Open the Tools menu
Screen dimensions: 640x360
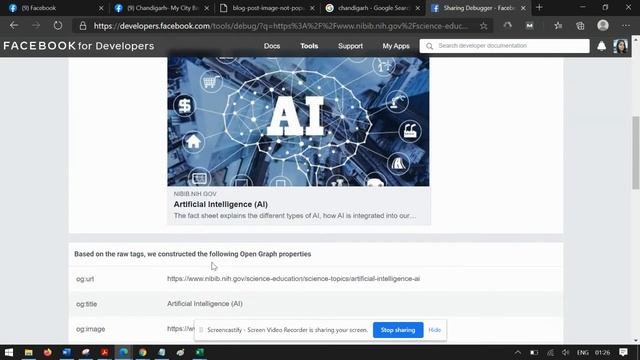309,46
